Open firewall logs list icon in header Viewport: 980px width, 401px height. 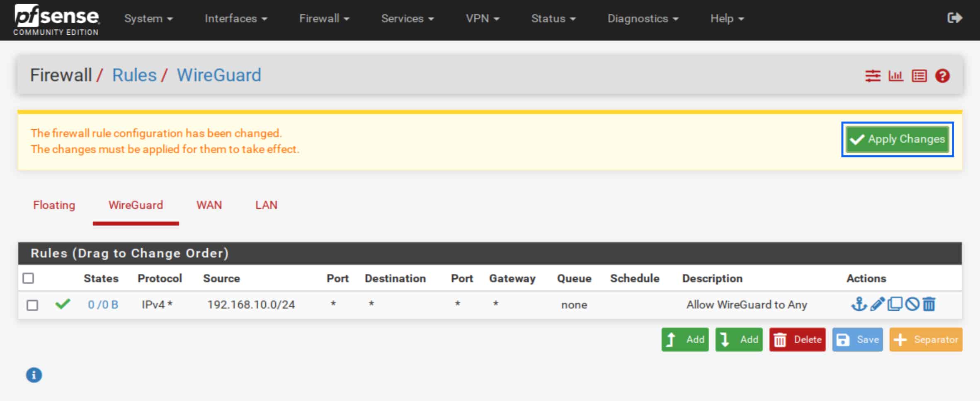919,76
